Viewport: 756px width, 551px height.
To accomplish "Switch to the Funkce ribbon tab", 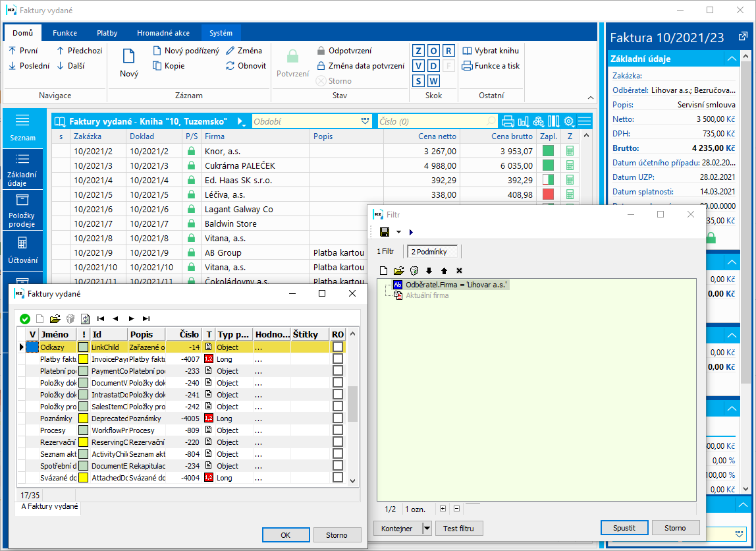I will [x=65, y=33].
